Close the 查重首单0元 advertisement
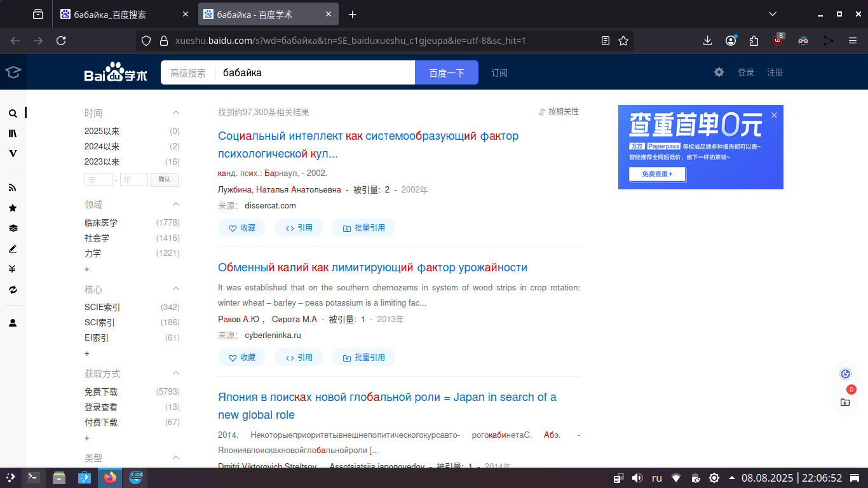Image resolution: width=868 pixels, height=488 pixels. [x=774, y=115]
